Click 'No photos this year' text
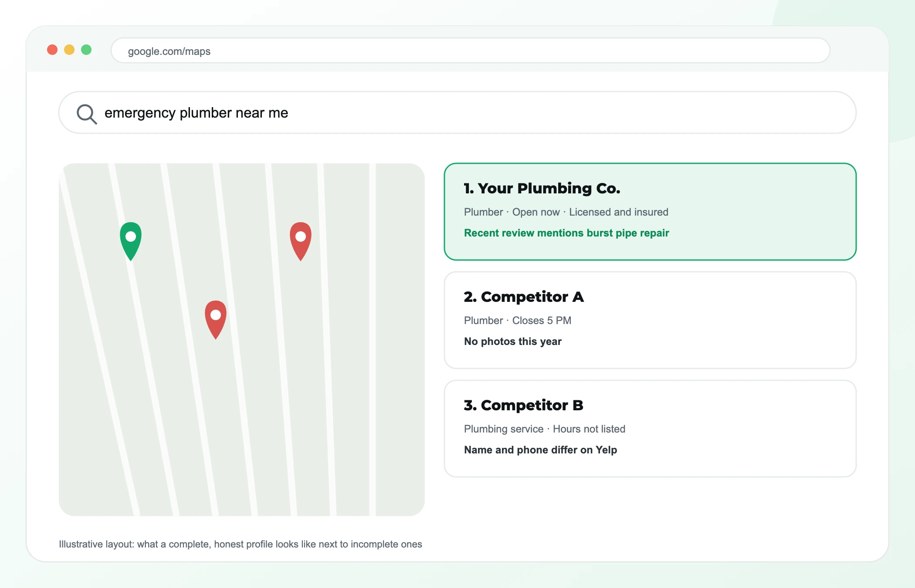Image resolution: width=915 pixels, height=588 pixels. pyautogui.click(x=513, y=341)
